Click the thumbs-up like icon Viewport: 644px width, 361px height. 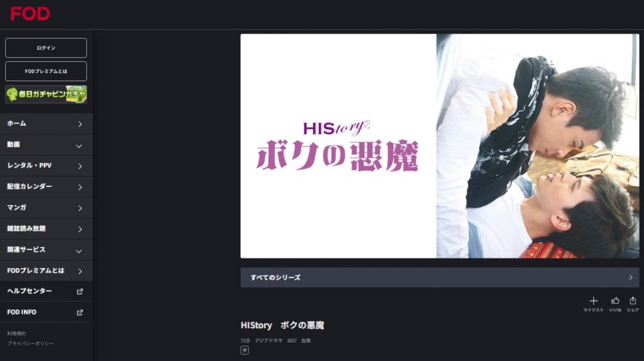[x=615, y=301]
